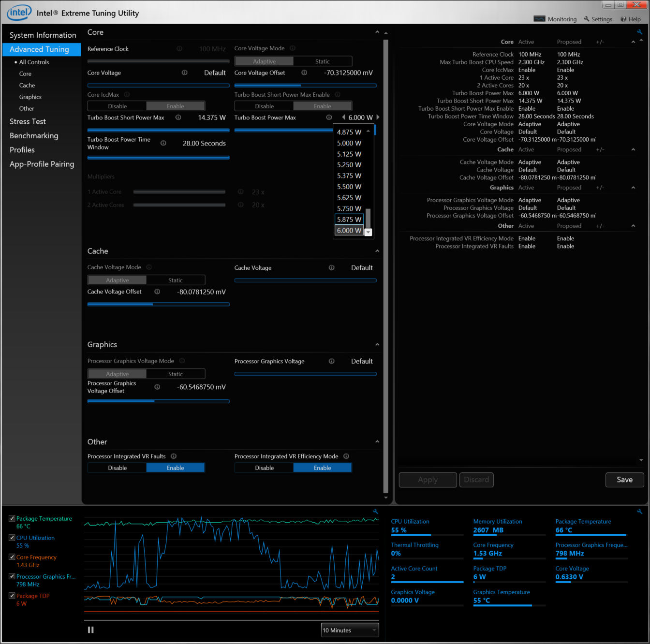Show info for Cache Voltage
650x644 pixels.
click(332, 268)
